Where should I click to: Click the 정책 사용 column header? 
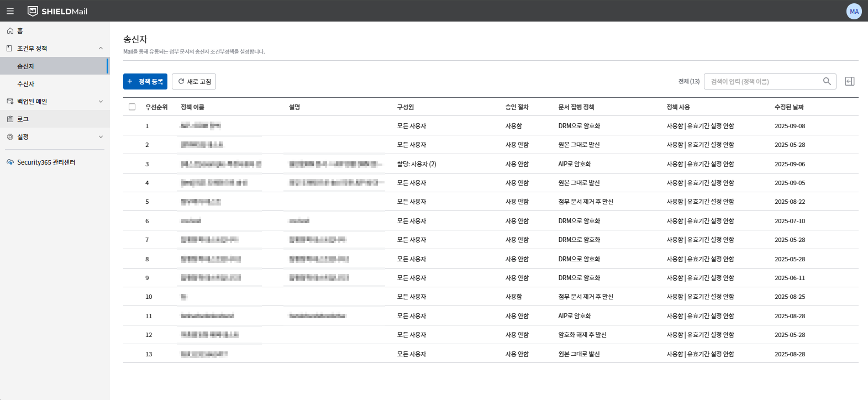(678, 107)
